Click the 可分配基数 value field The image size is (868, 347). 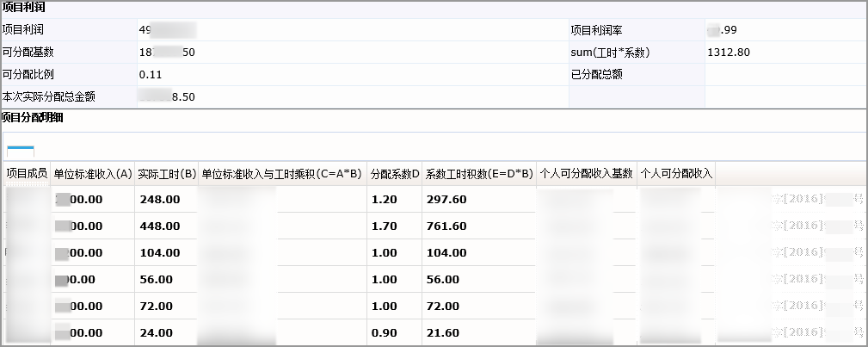353,53
